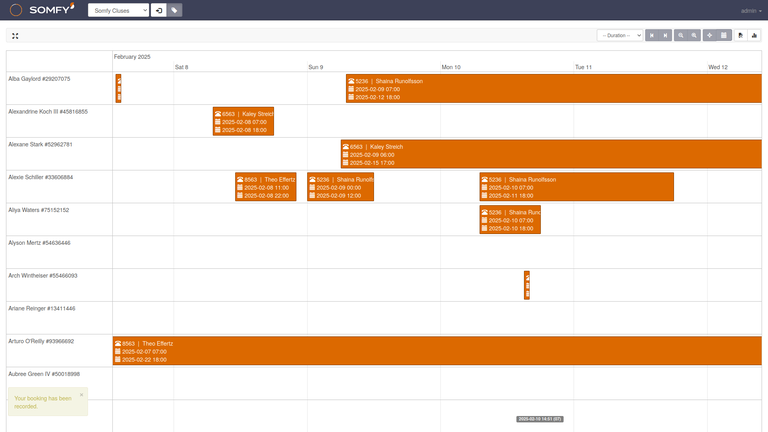Screen dimensions: 768x432
Task: Click the login arrow icon beside site selector
Action: tap(160, 10)
